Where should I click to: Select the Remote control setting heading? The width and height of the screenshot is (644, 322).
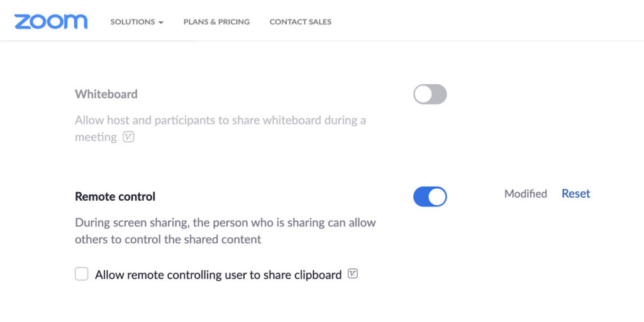115,196
